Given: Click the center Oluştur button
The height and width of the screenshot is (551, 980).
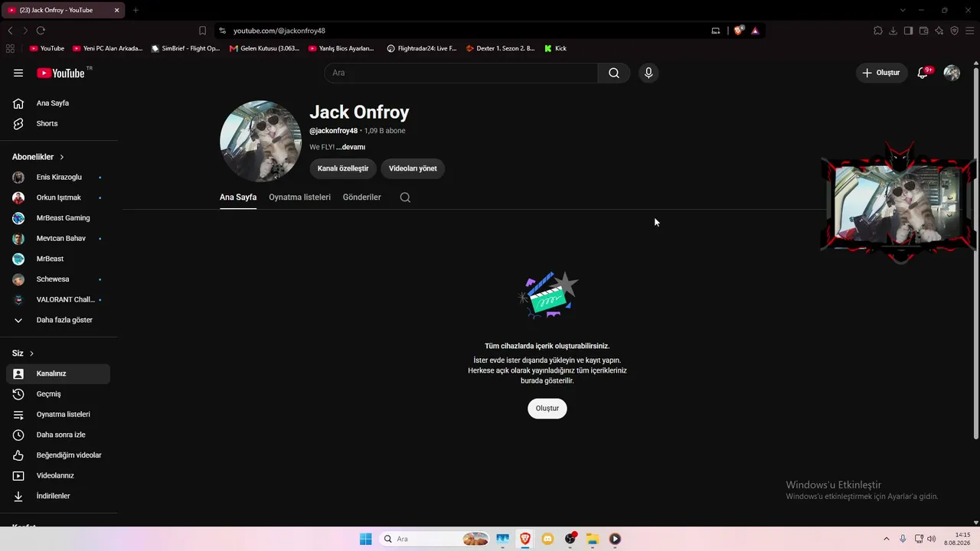Looking at the screenshot, I should click(x=547, y=409).
